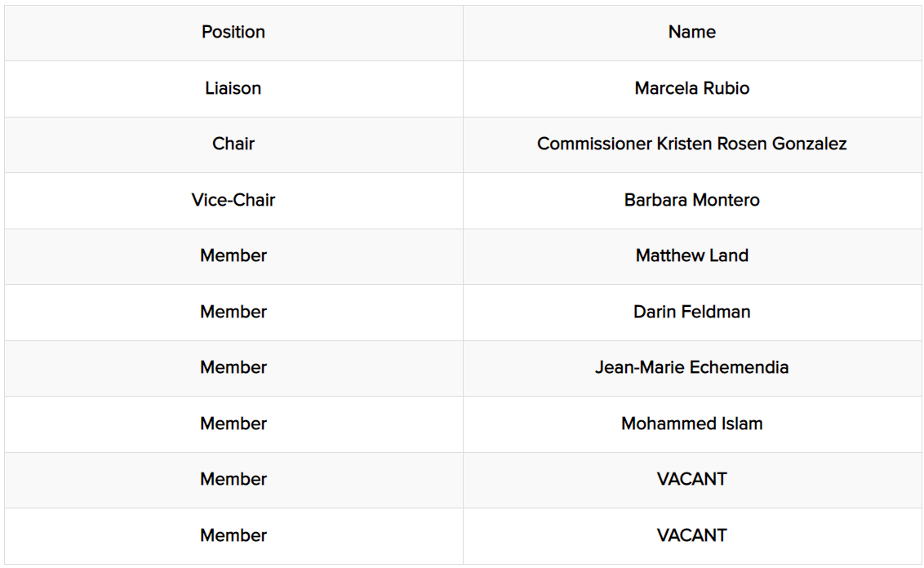Click the name Barbara Montero
This screenshot has width=924, height=568.
(x=691, y=200)
